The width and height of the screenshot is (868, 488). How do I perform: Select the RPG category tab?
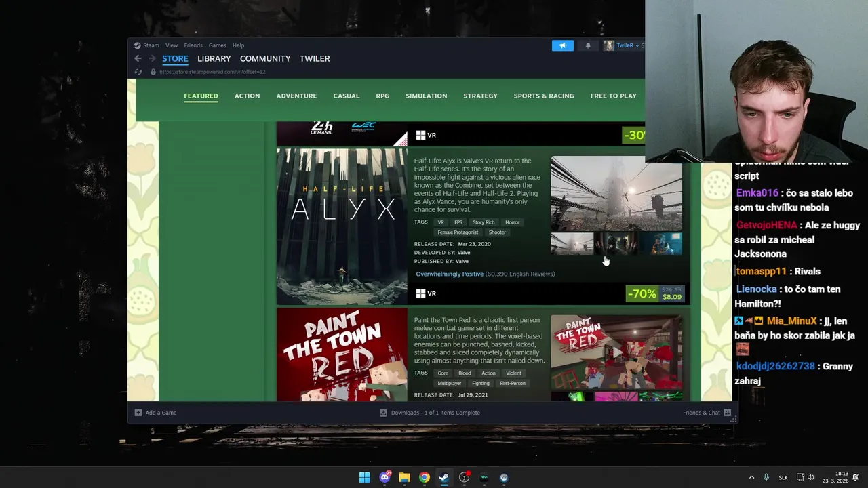[x=382, y=96]
